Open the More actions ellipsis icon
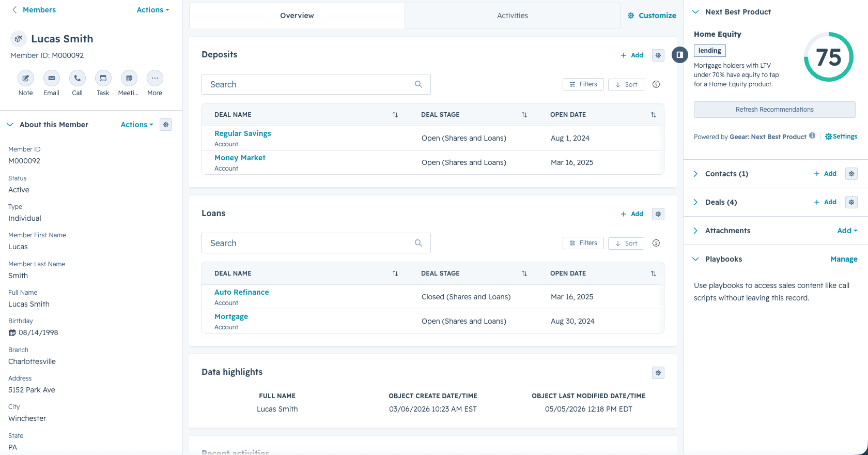Viewport: 868px width, 455px height. (155, 78)
